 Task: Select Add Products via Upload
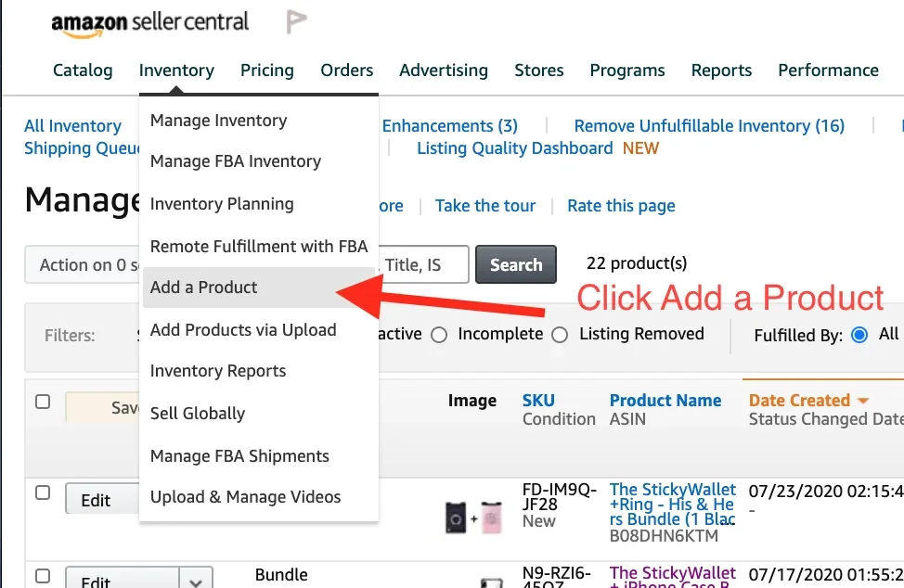click(259, 330)
